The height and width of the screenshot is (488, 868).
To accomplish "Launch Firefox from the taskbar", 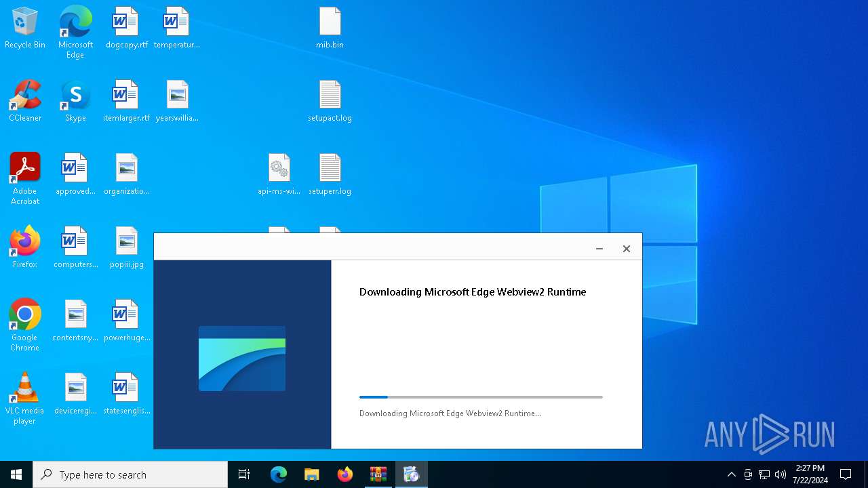I will click(x=345, y=474).
